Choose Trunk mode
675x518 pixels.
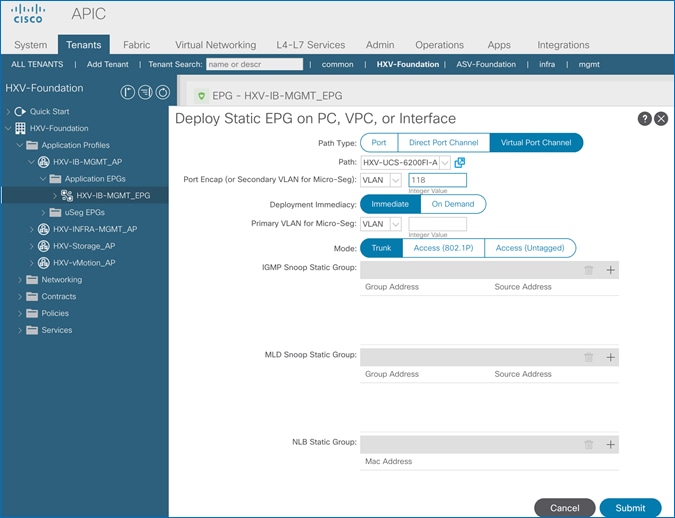click(381, 248)
